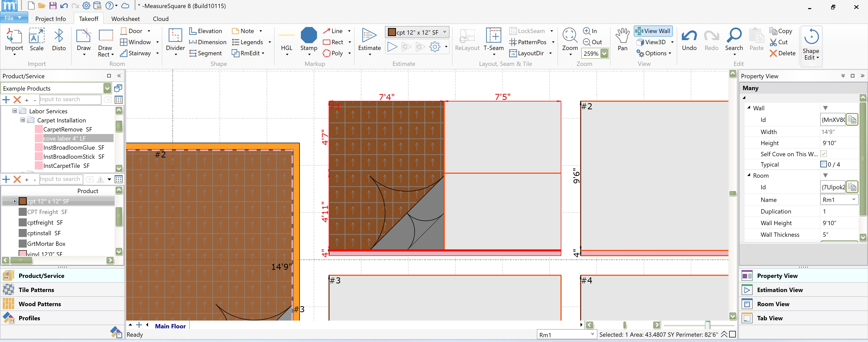Viewport: 868px width, 342px height.
Task: Open the Tile Patterns panel
Action: pos(36,290)
